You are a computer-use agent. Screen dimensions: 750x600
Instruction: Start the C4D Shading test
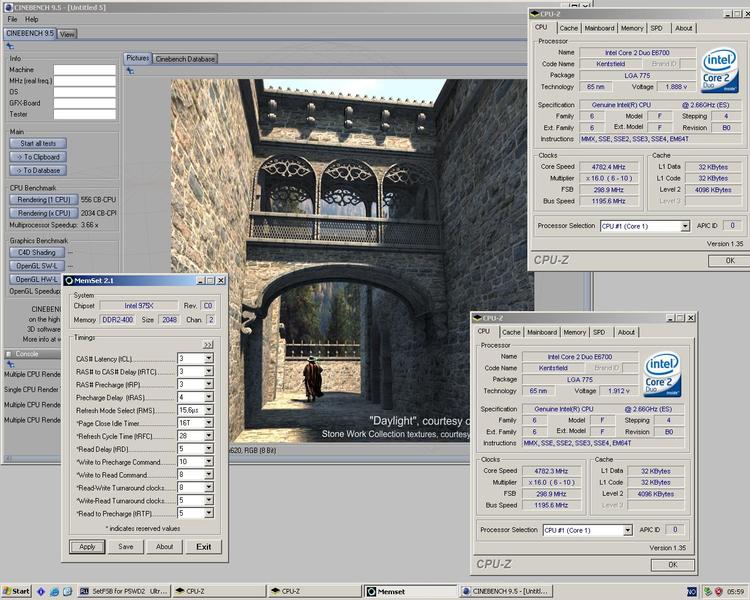[x=37, y=252]
